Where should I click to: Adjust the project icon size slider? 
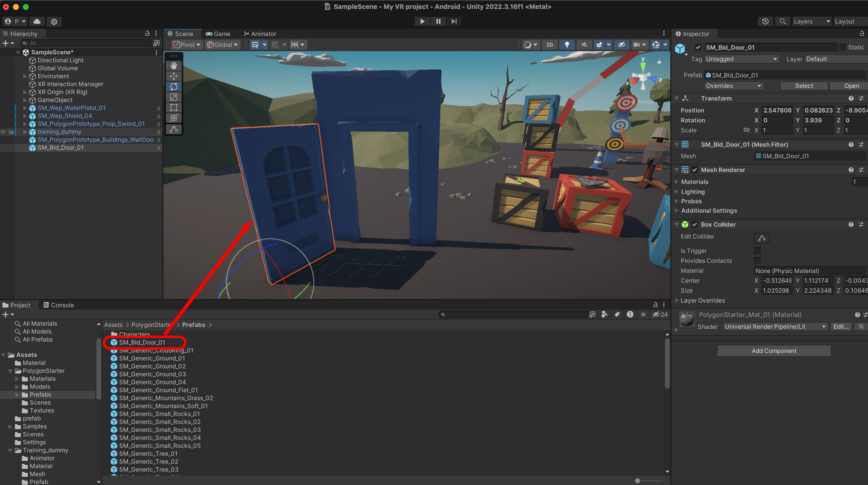638,481
